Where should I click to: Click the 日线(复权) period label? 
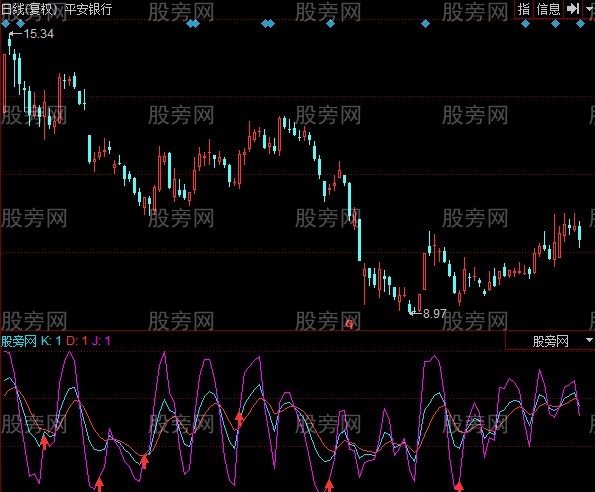pyautogui.click(x=29, y=9)
